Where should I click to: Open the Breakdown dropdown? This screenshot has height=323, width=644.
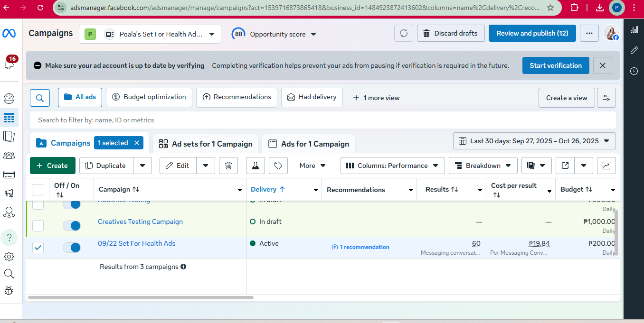coord(483,166)
